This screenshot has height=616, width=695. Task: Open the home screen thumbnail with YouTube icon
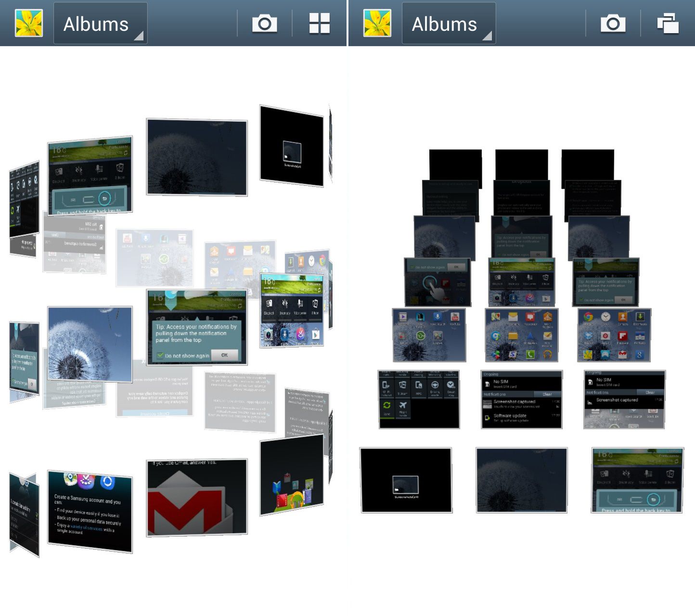tap(429, 335)
